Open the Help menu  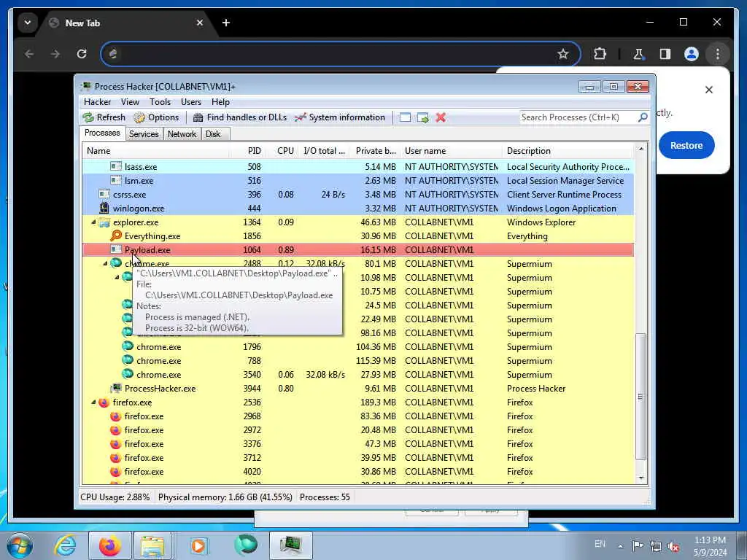220,102
